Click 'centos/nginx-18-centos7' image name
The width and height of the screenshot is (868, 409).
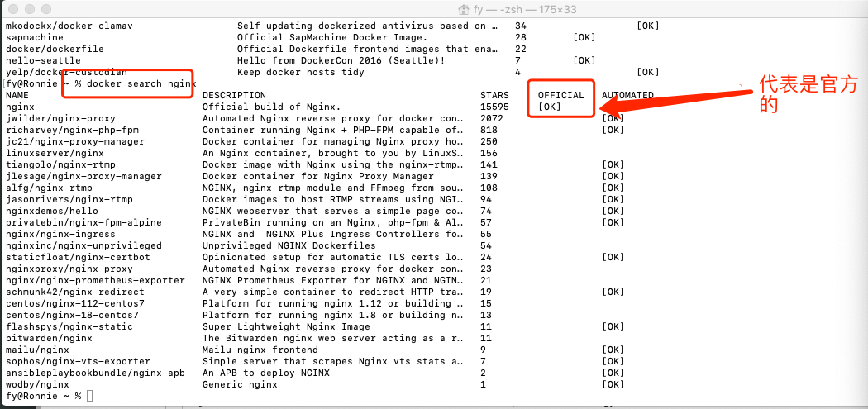pyautogui.click(x=72, y=316)
